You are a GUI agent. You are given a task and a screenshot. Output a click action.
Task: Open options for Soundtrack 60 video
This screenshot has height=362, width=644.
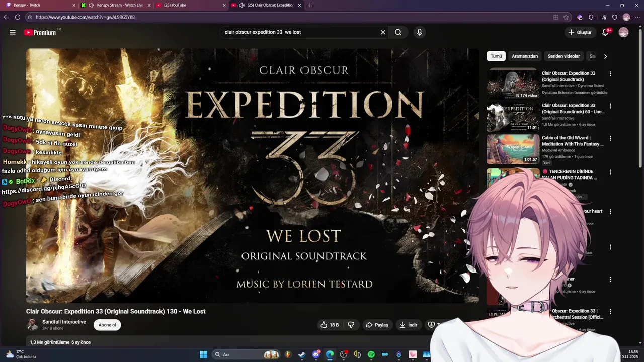pyautogui.click(x=610, y=106)
